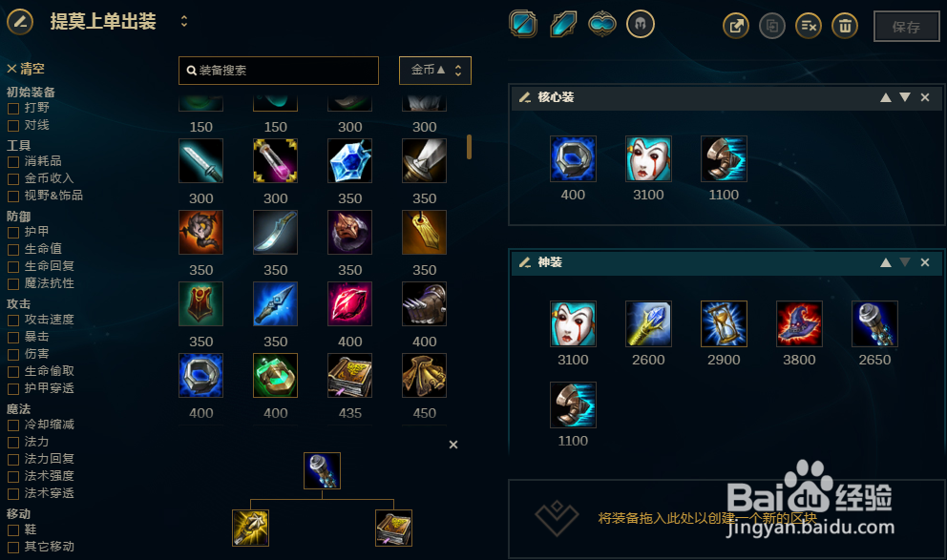Screen dimensions: 947x560
Task: Move 核心装 block down with arrow
Action: point(905,97)
